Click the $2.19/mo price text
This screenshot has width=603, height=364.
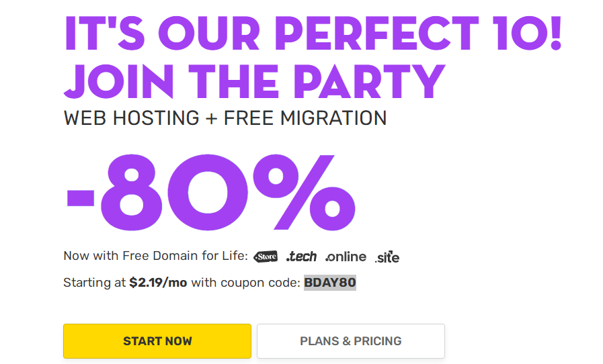158,283
